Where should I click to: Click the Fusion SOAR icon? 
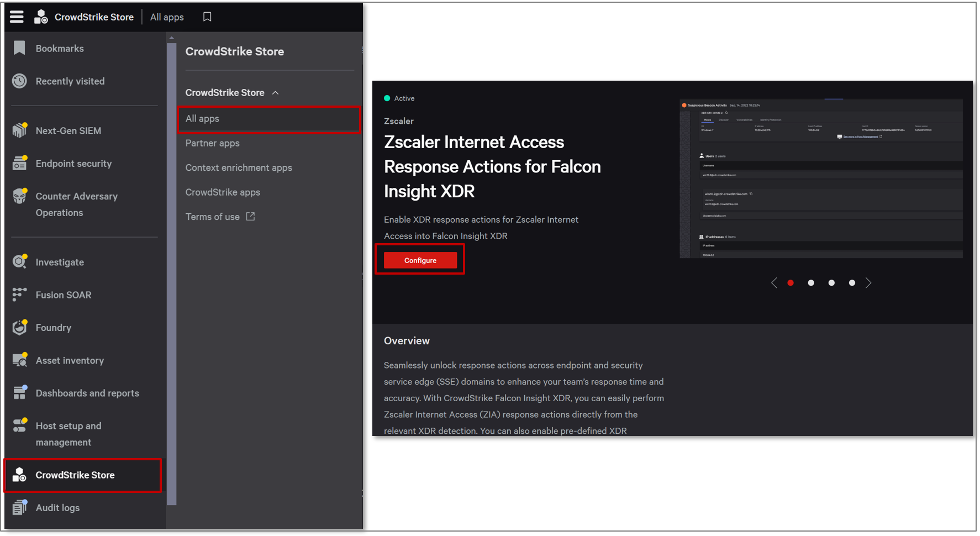click(x=19, y=295)
